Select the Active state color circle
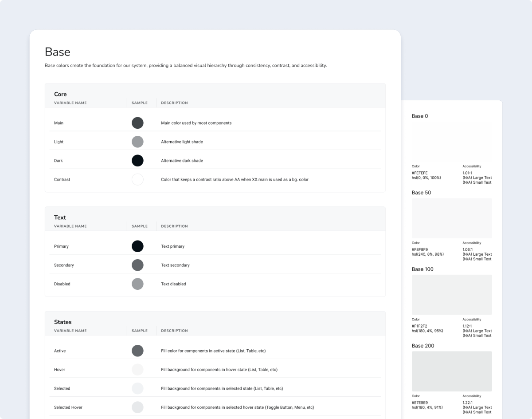The height and width of the screenshot is (419, 532). (x=137, y=351)
